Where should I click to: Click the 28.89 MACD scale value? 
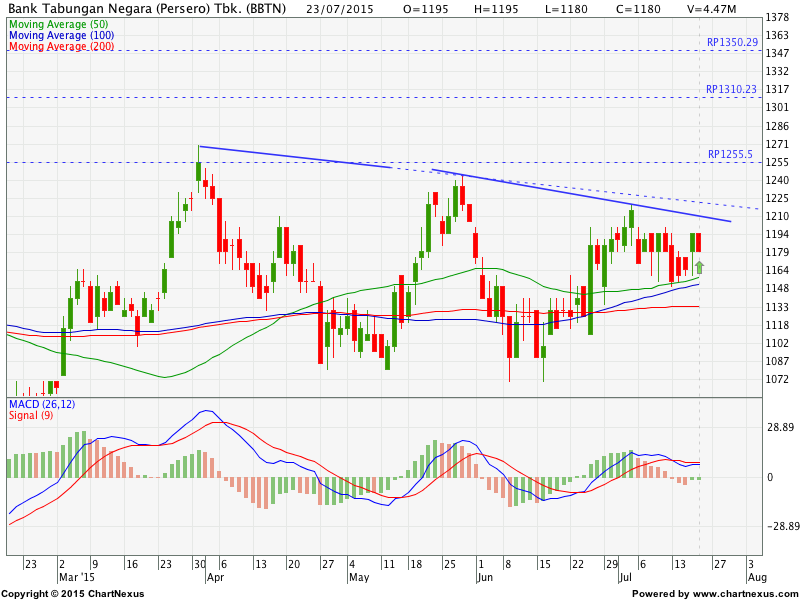pyautogui.click(x=778, y=427)
